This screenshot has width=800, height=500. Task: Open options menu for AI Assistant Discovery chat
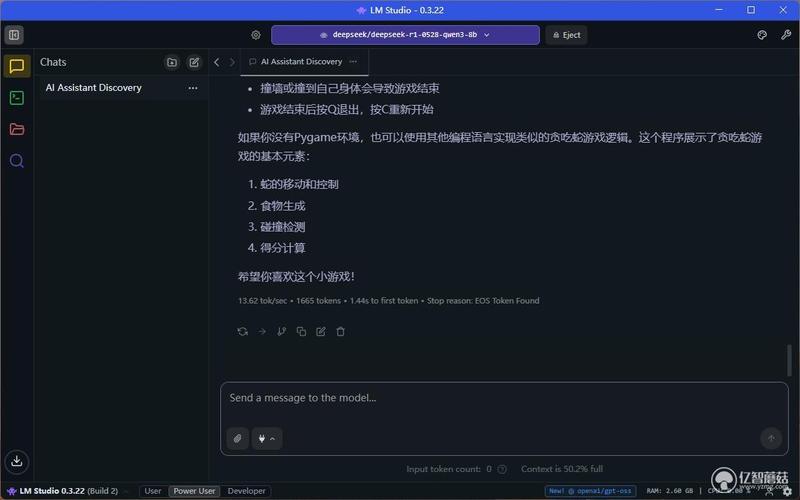point(193,88)
